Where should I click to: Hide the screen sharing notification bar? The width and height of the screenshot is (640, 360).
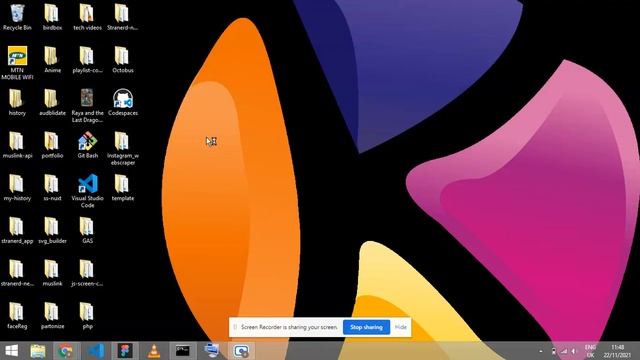coord(400,327)
